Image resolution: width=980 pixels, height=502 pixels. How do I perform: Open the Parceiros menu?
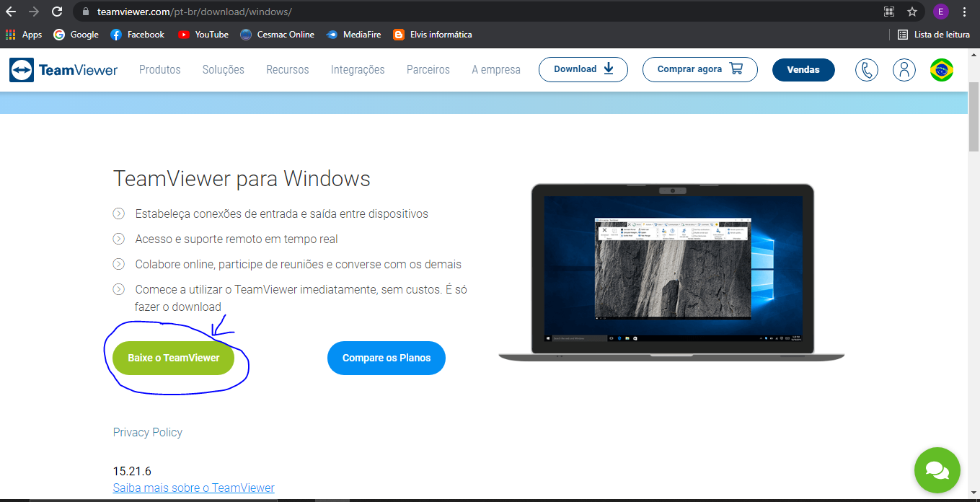coord(428,70)
